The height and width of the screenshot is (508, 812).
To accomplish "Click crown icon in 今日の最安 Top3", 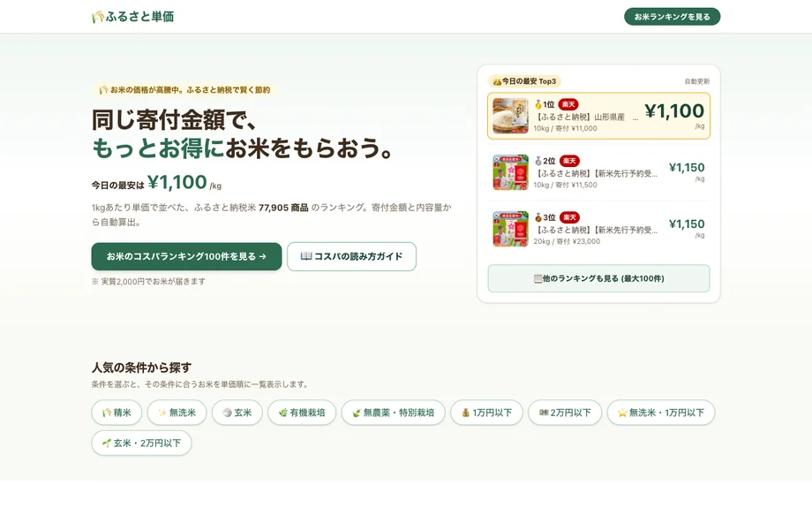I will [x=497, y=82].
